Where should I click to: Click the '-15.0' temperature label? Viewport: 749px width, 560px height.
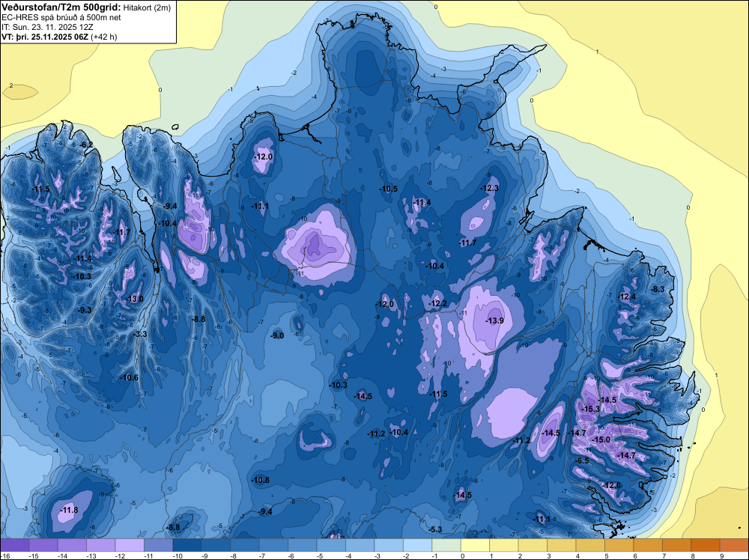601,439
